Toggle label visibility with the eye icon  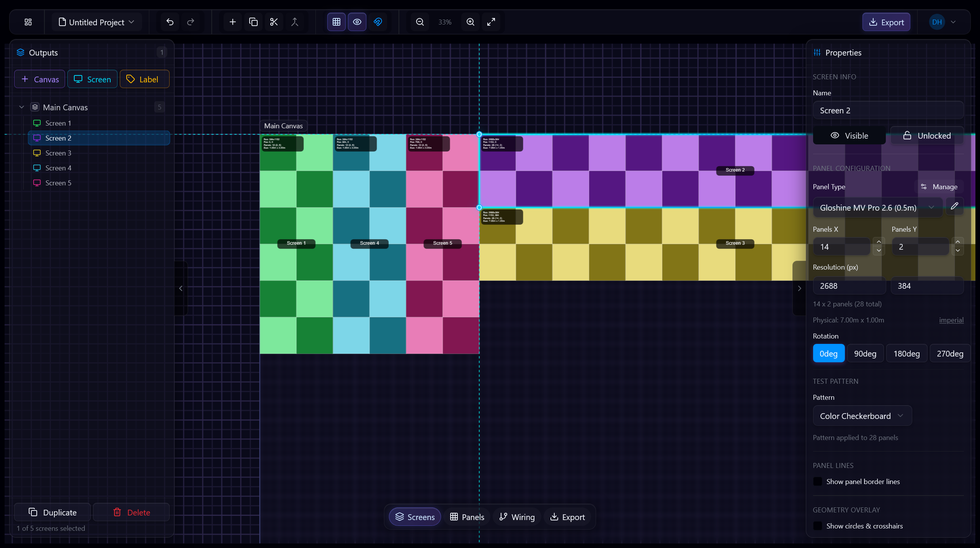pyautogui.click(x=357, y=22)
